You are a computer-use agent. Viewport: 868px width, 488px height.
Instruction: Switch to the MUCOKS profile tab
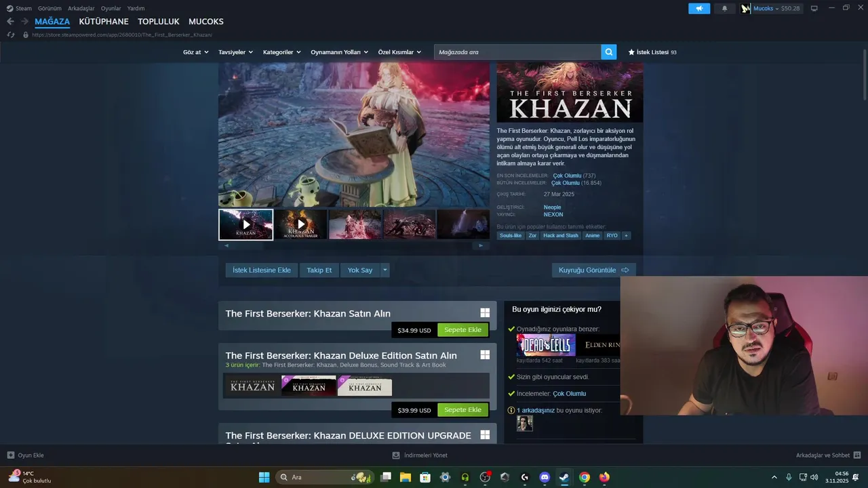click(x=206, y=22)
